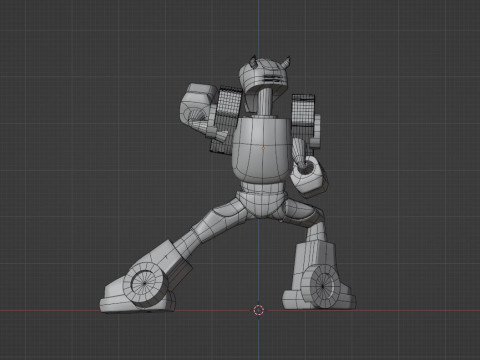Click the wheel on the extended leg's foot

point(144,284)
